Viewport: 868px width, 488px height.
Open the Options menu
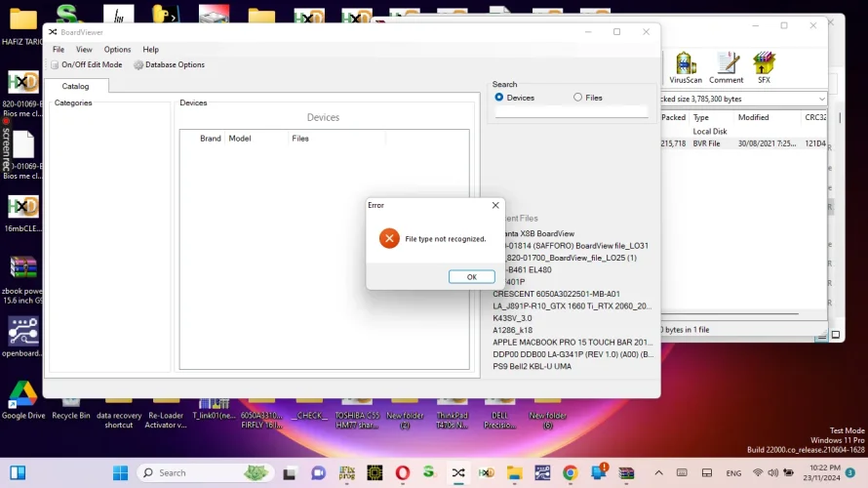point(117,49)
